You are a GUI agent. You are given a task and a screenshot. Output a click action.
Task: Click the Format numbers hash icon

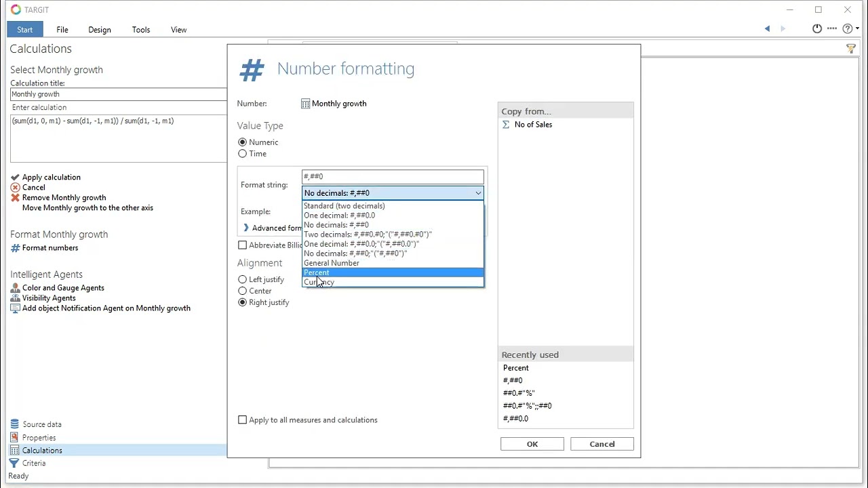coord(15,248)
